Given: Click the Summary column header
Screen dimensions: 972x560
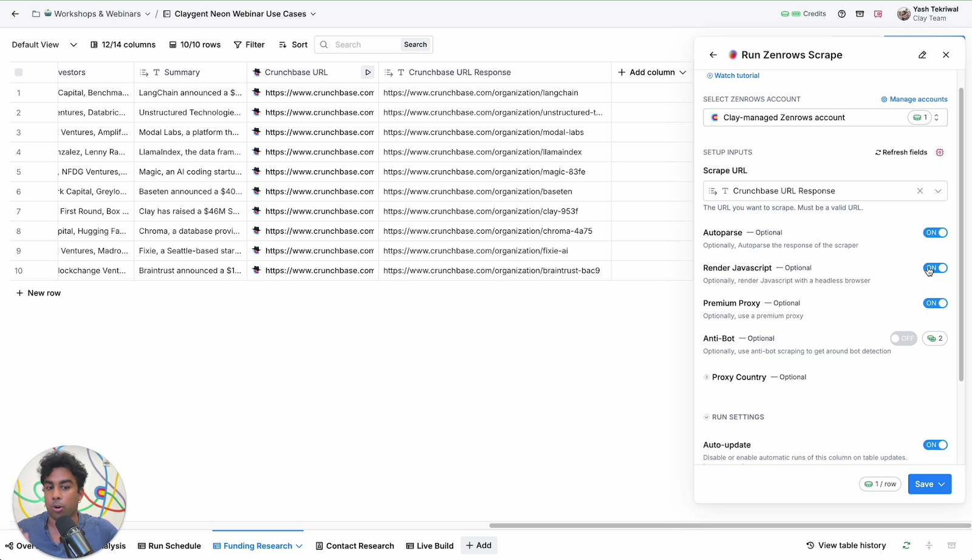Looking at the screenshot, I should (x=190, y=72).
